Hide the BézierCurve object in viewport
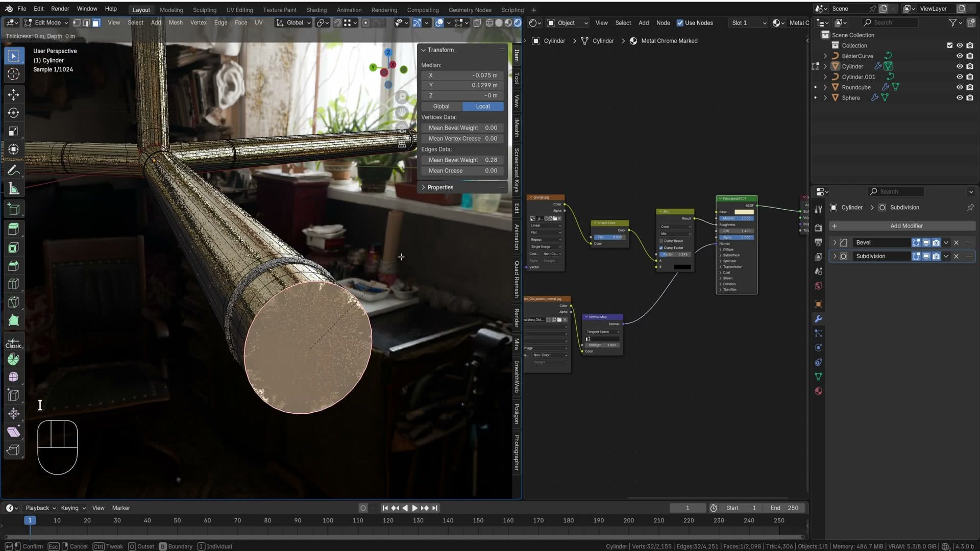Image resolution: width=980 pixels, height=551 pixels. point(960,56)
